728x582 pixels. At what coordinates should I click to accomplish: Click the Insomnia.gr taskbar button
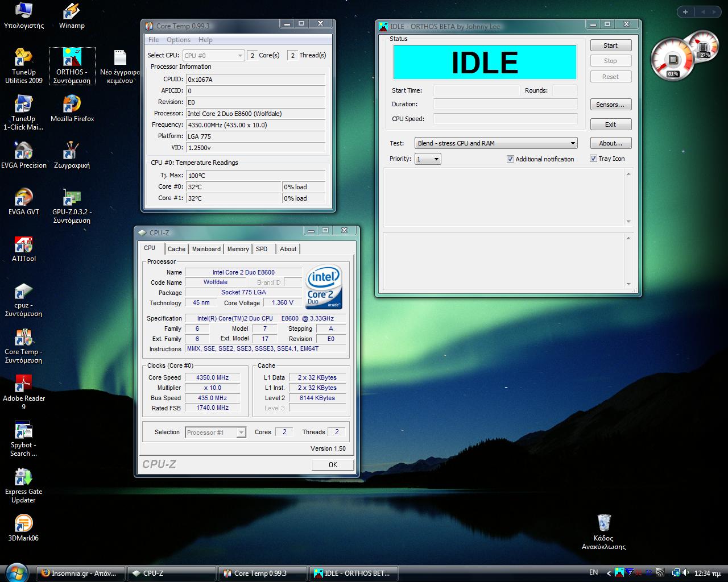click(x=80, y=573)
